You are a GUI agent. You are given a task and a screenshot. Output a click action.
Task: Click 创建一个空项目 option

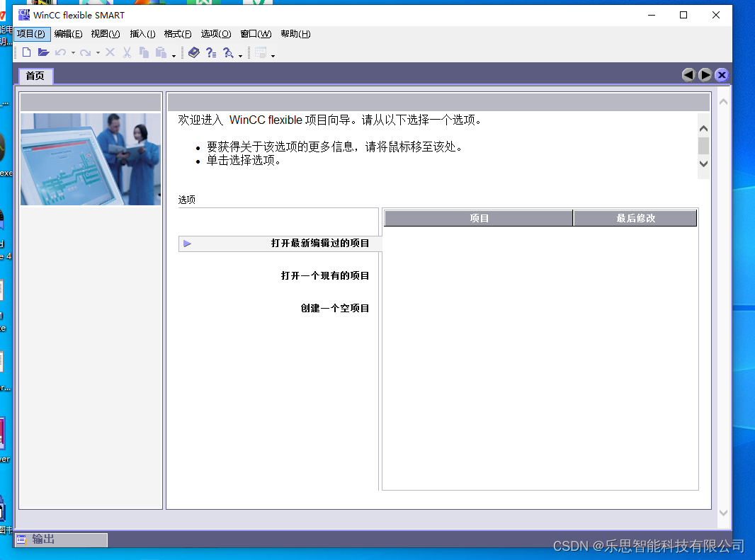334,308
